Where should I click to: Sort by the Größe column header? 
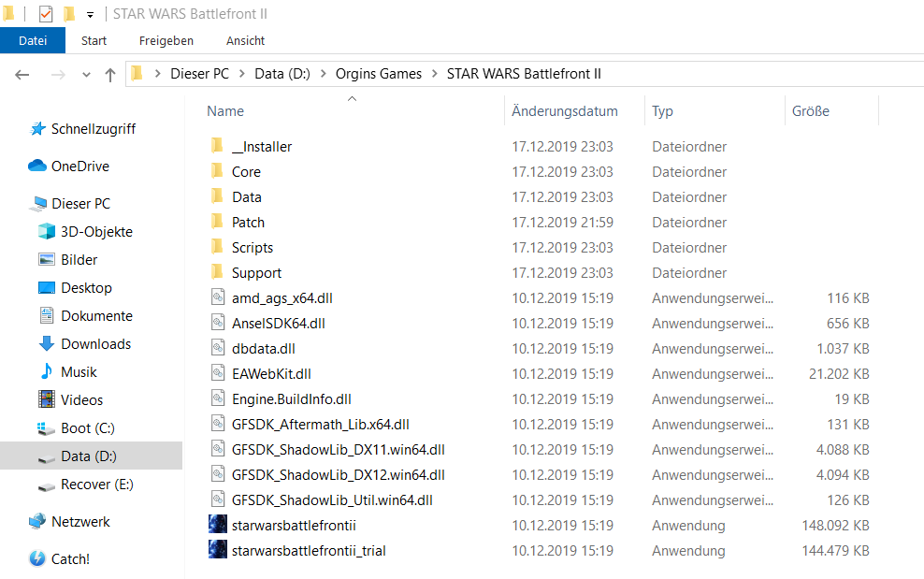tap(810, 111)
